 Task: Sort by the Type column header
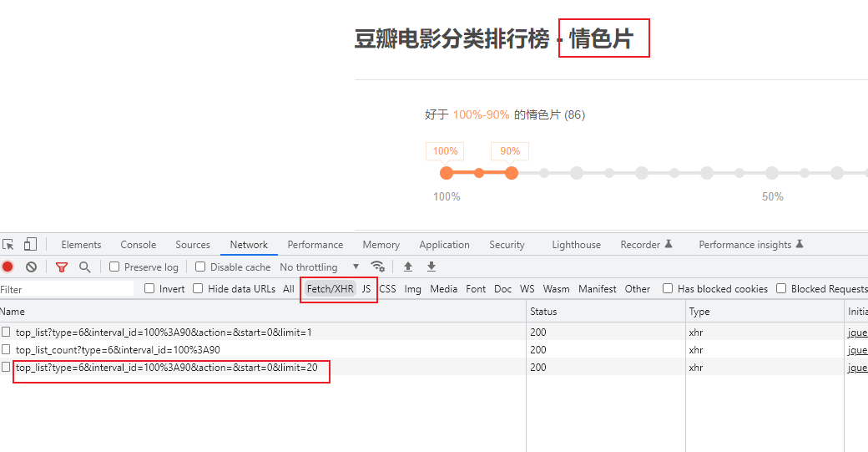tap(765, 312)
